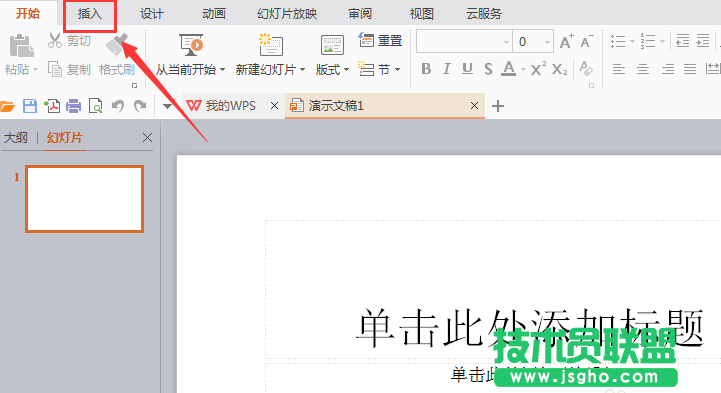Click the clear formatting icon
The height and width of the screenshot is (393, 721).
pyautogui.click(x=585, y=68)
